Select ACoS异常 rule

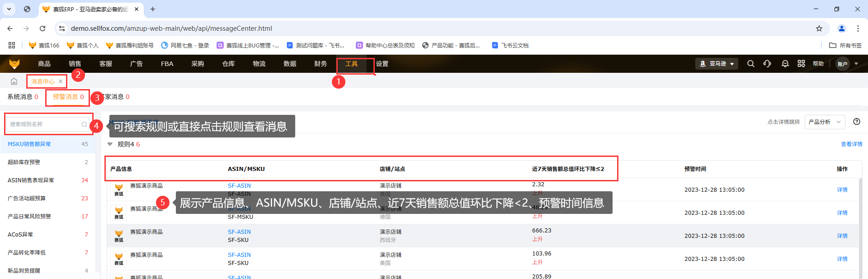point(47,235)
